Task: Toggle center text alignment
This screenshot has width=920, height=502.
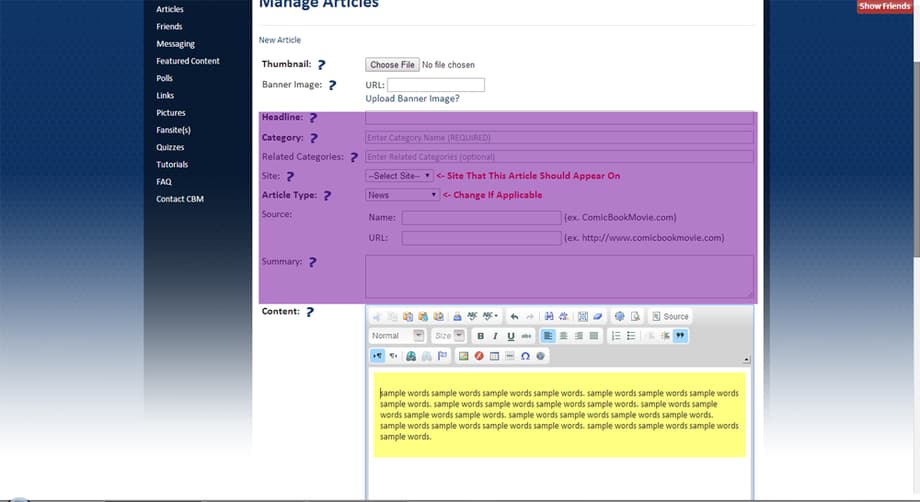Action: (x=563, y=336)
